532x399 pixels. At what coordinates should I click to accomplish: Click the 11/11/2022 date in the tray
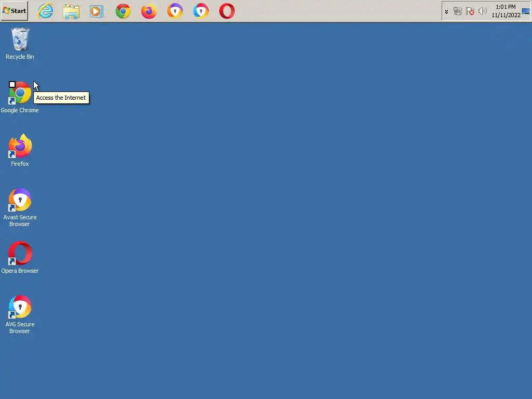click(x=506, y=15)
